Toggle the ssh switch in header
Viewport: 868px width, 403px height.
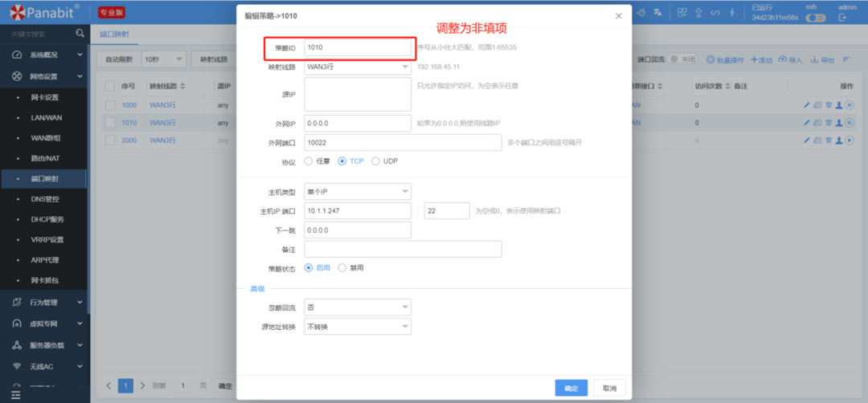816,18
